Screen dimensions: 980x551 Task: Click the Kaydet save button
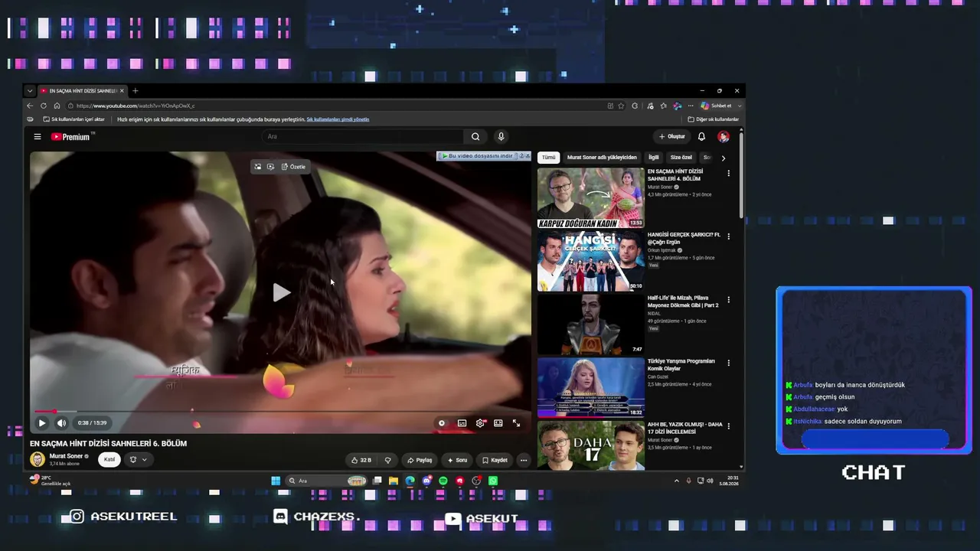[x=495, y=460]
